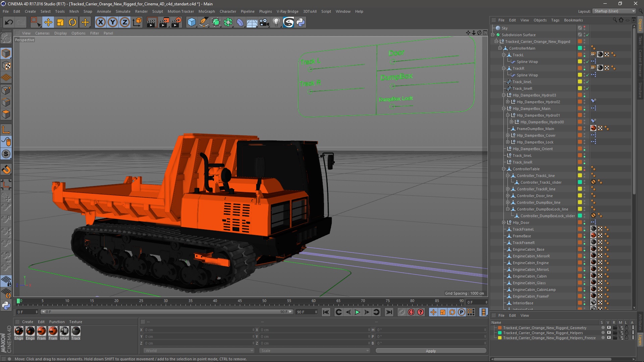This screenshot has height=362, width=644.
Task: Open Edit Render Settings icon
Action: (176, 22)
